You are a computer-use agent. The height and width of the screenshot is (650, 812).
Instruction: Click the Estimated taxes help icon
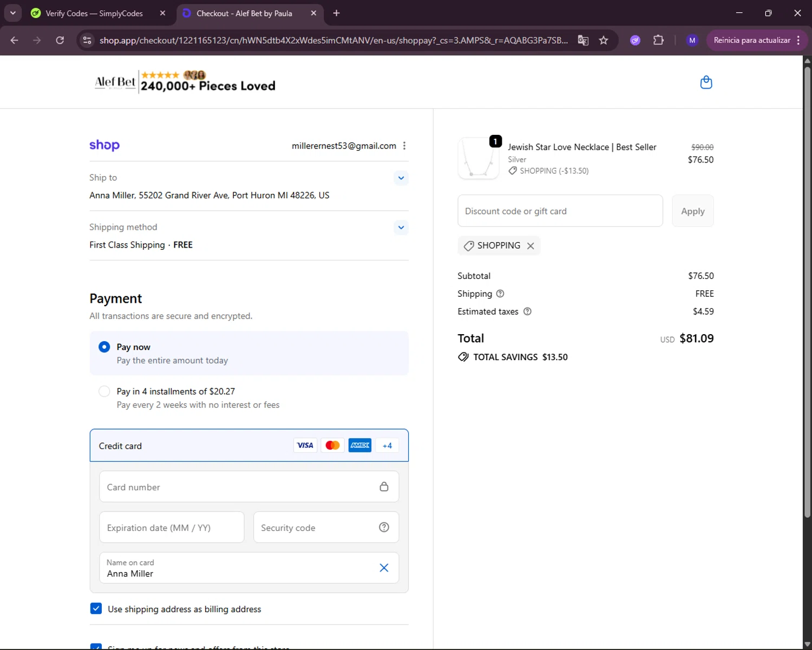point(527,311)
